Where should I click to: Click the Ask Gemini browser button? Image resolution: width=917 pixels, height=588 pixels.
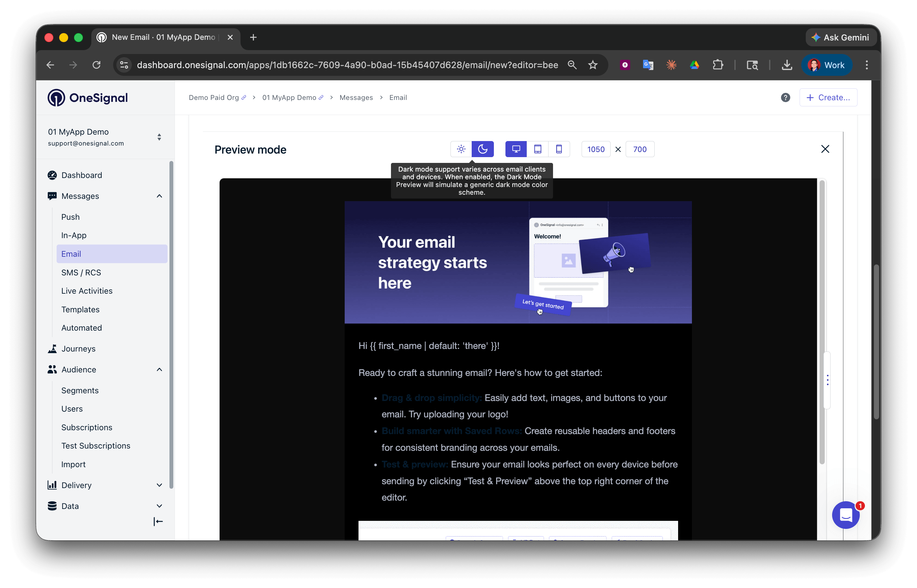point(840,37)
